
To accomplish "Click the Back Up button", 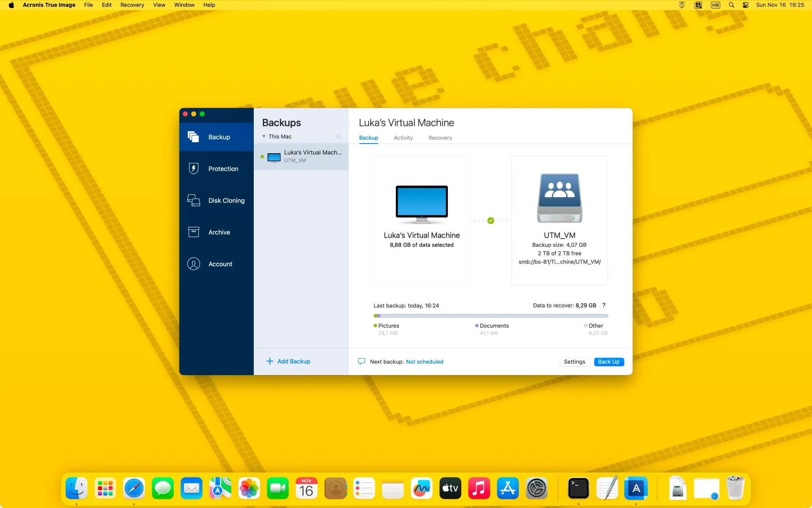I will [609, 362].
